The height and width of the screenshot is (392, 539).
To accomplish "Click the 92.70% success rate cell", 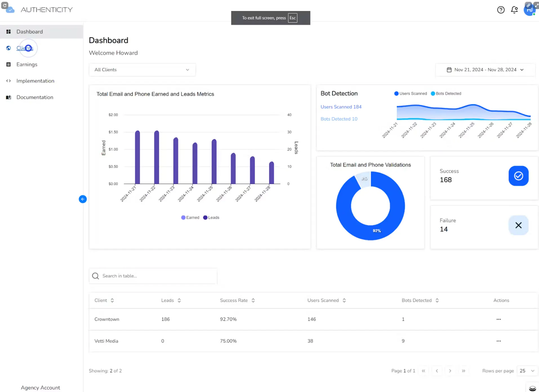I will [x=228, y=319].
